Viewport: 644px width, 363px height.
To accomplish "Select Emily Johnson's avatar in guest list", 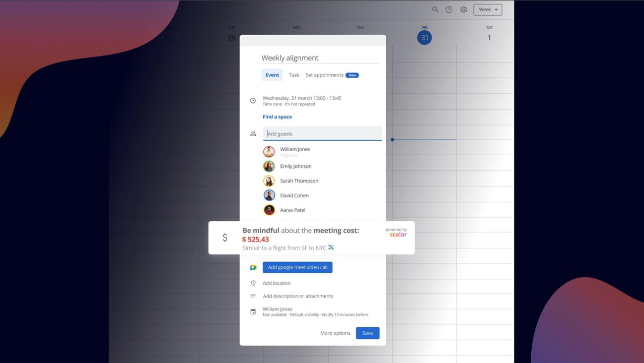I will coord(269,166).
